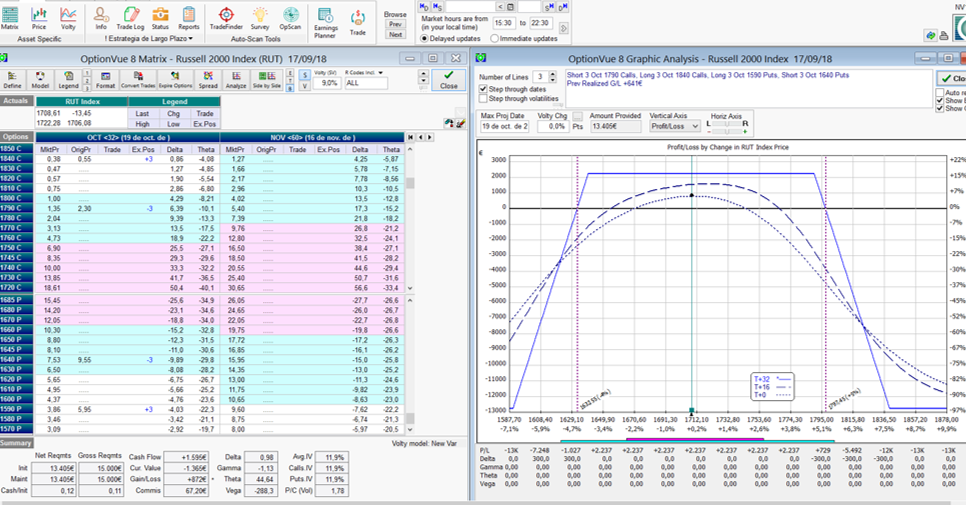This screenshot has height=505, width=966.
Task: Click the market open time 15:30 field
Action: [x=503, y=23]
